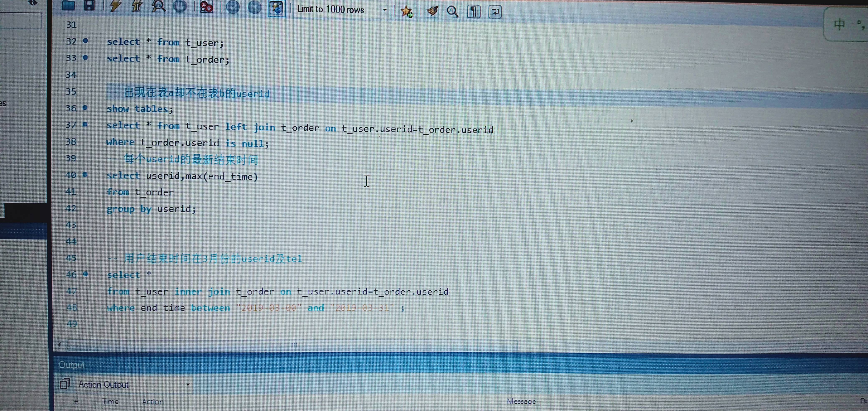Expand the Action Output dropdown

188,384
